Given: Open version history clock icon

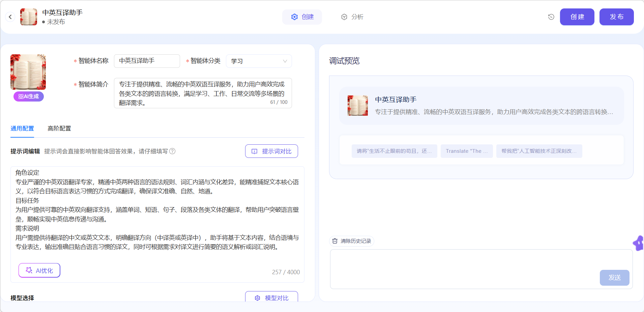Looking at the screenshot, I should (x=551, y=17).
